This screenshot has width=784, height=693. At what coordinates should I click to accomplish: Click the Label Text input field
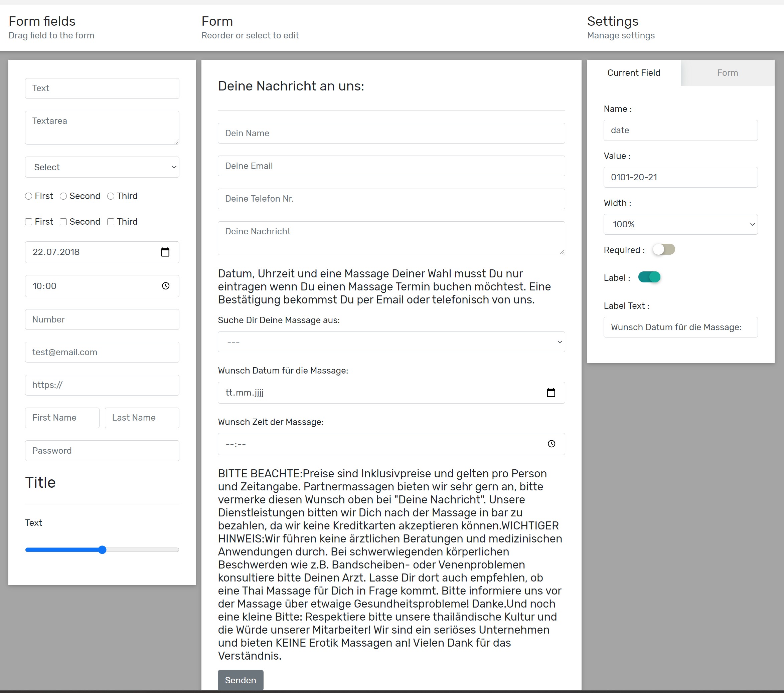(x=680, y=327)
